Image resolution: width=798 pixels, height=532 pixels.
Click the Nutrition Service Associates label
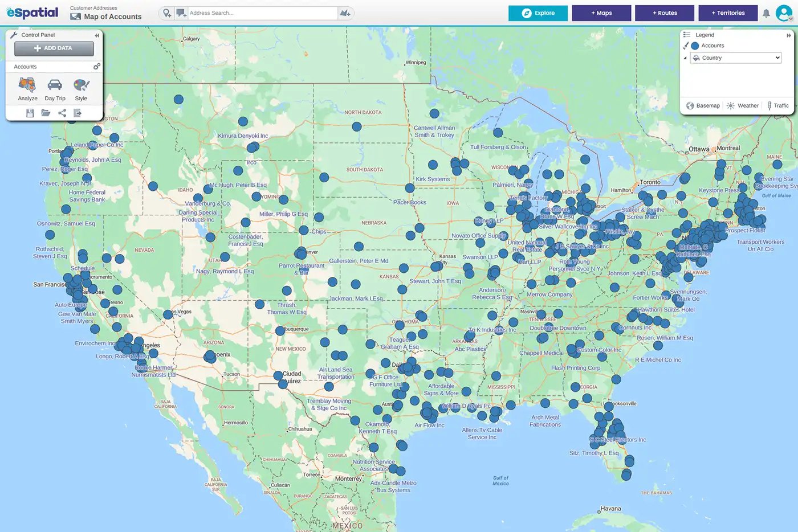pyautogui.click(x=373, y=465)
